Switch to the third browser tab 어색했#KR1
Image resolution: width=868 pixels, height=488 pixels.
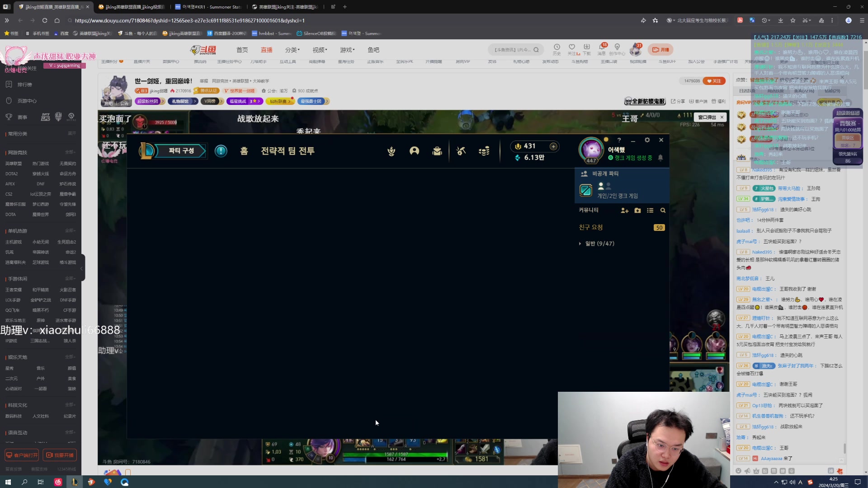coord(209,7)
